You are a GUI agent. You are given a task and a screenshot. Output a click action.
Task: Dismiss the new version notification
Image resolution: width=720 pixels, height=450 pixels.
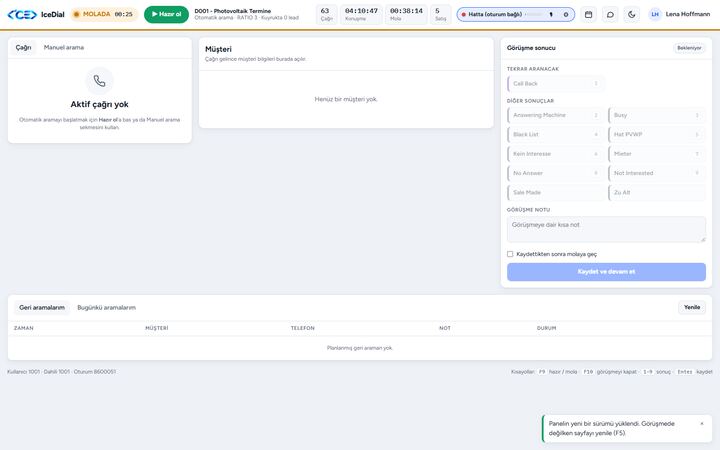[702, 423]
